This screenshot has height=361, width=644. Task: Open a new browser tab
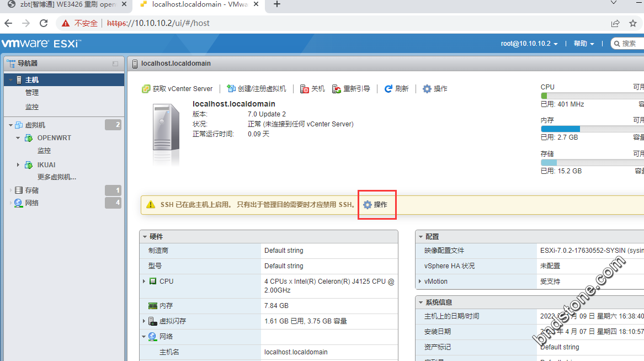[277, 4]
